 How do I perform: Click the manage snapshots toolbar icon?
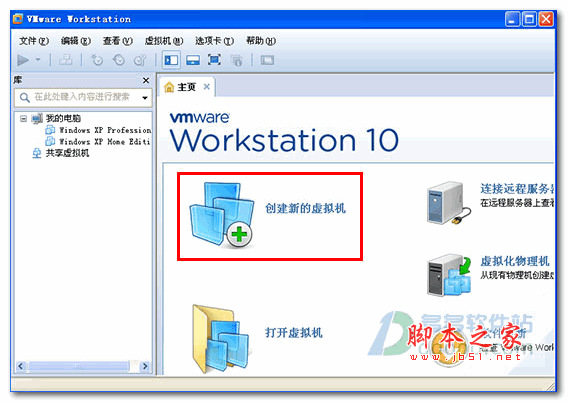pos(140,60)
